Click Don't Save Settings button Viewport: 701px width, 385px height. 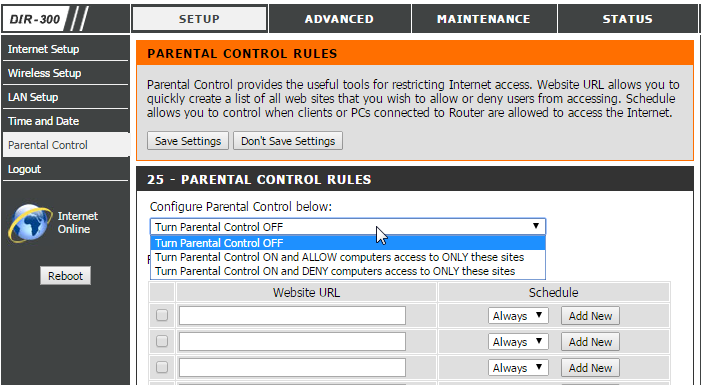pyautogui.click(x=288, y=141)
